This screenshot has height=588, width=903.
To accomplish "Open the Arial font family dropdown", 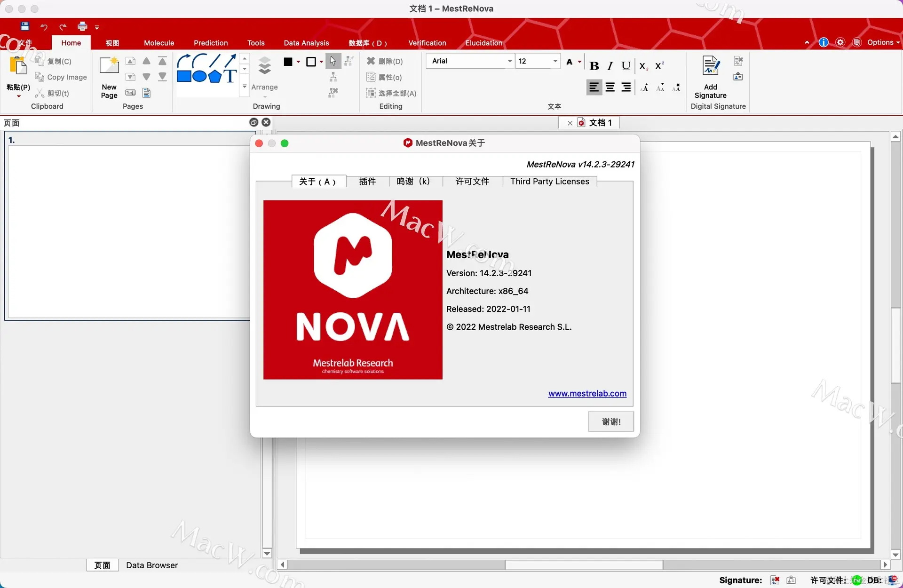I will (509, 61).
